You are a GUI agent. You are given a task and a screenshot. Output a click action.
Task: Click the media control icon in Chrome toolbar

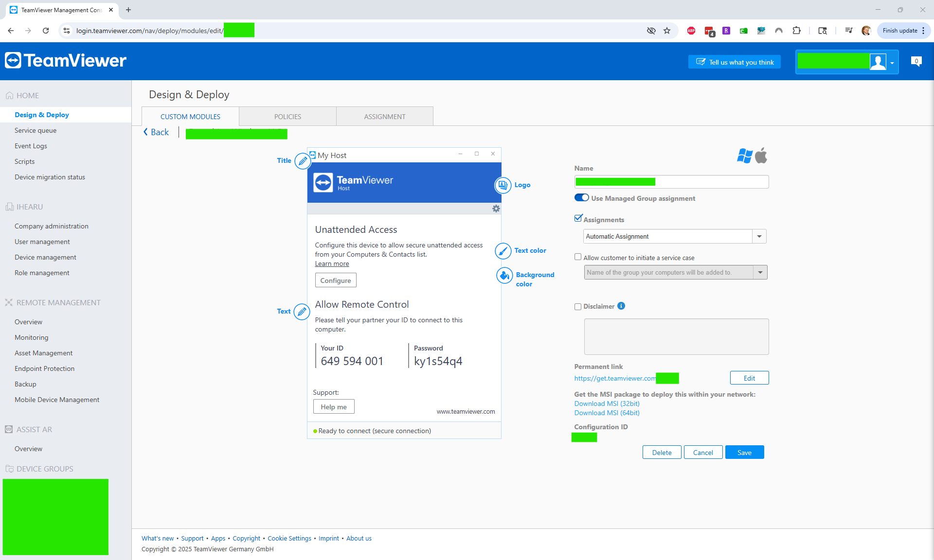(849, 31)
